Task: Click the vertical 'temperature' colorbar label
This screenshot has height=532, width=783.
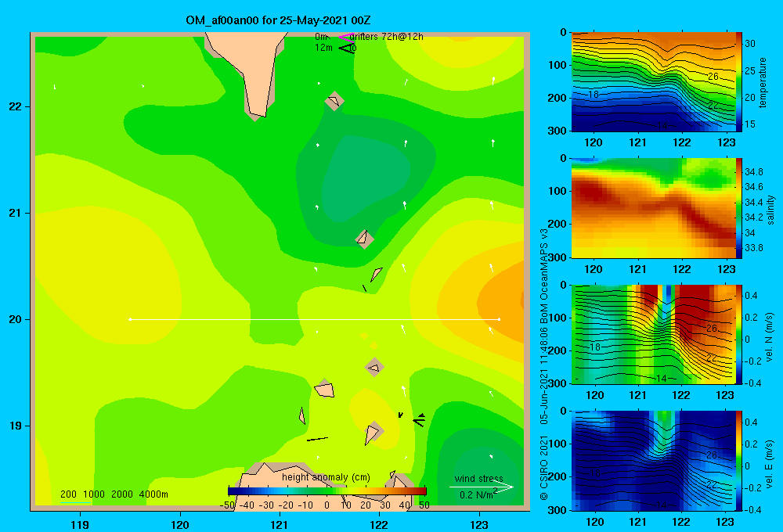Action: (763, 83)
